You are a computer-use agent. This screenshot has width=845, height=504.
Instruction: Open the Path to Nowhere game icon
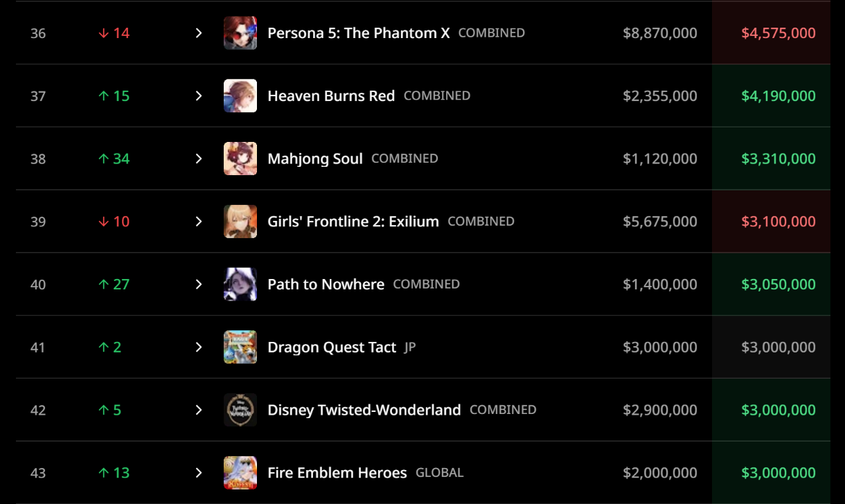[x=240, y=285]
